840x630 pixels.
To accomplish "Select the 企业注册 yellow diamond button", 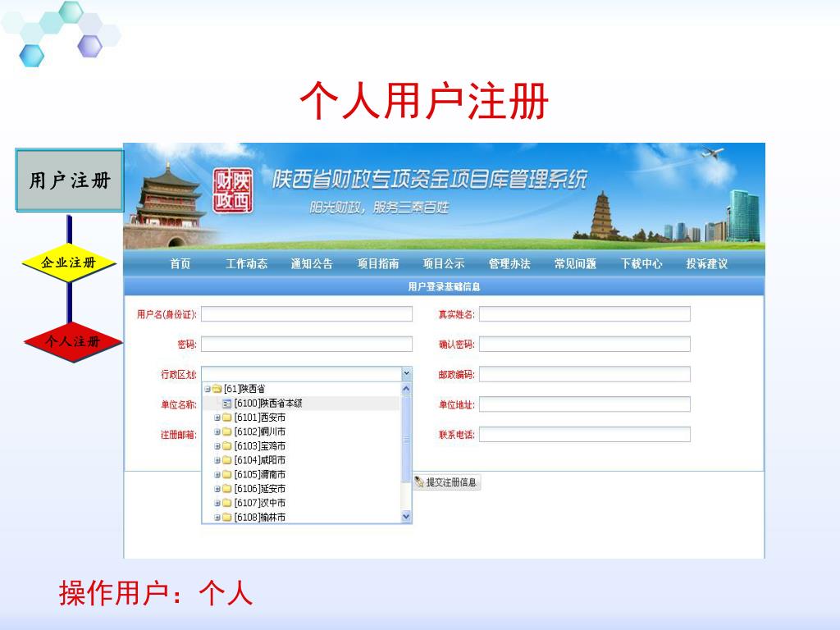I will pos(69,263).
